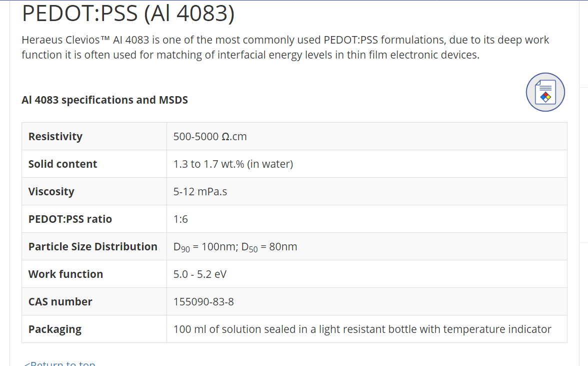Click the Resistivity row label
The image size is (588, 366).
(55, 136)
